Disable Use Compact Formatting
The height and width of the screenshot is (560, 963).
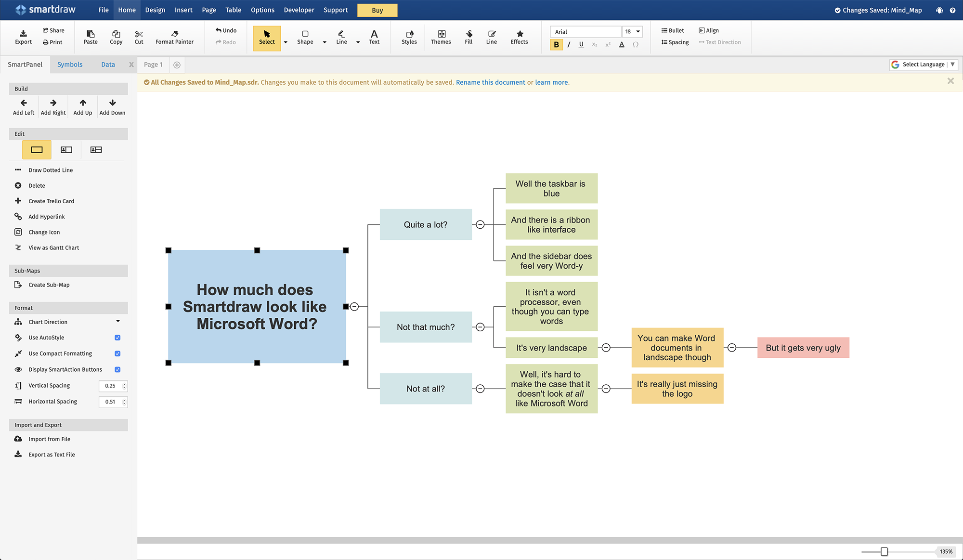pos(117,353)
